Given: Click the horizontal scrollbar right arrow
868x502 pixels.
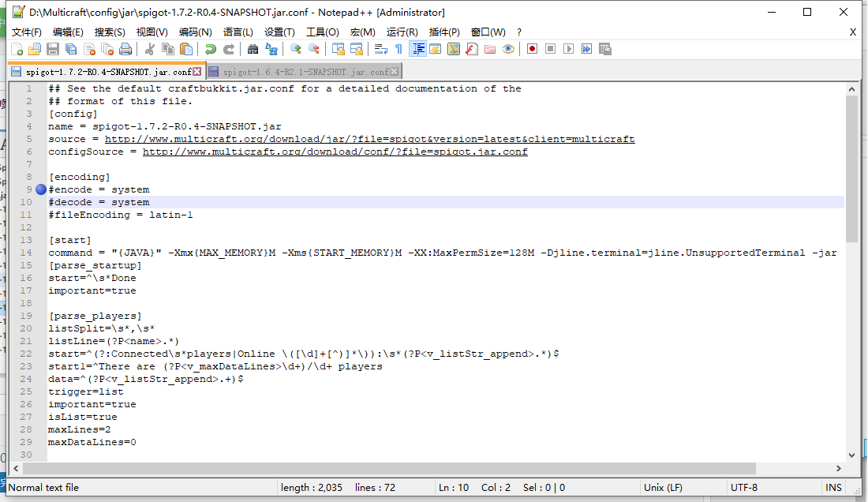Looking at the screenshot, I should click(x=839, y=468).
